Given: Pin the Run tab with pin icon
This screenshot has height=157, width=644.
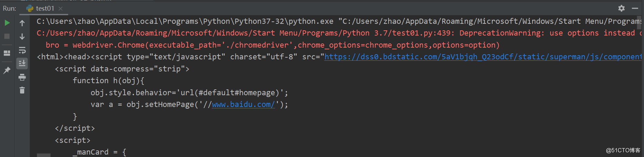Looking at the screenshot, I should [7, 70].
